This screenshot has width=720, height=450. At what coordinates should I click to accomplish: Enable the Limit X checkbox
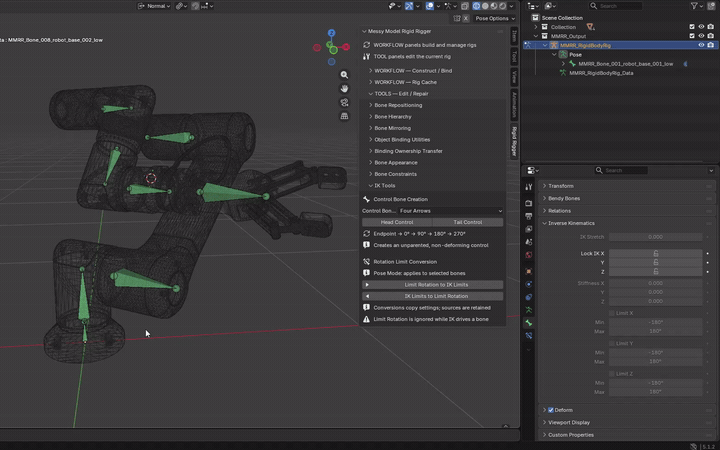(612, 313)
